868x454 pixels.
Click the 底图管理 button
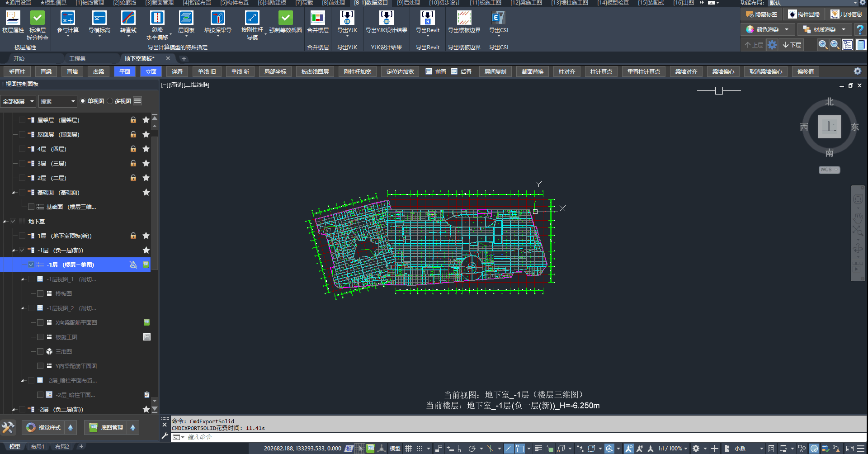[107, 427]
